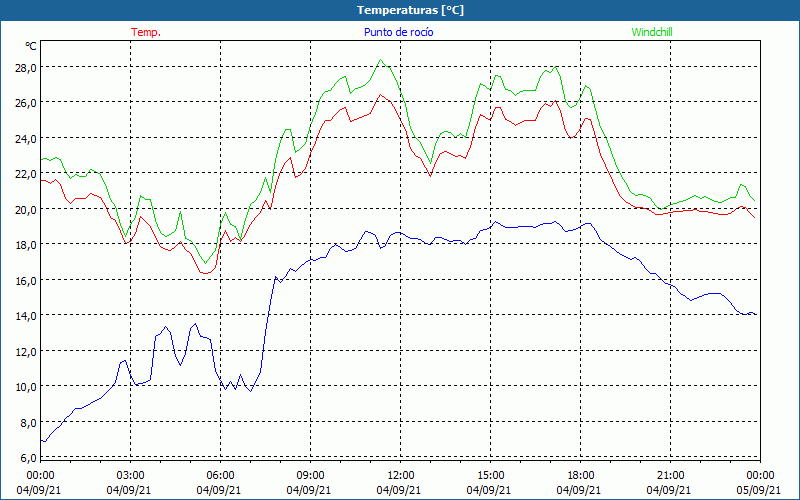Click the 15:00 time axis label
The width and height of the screenshot is (800, 500).
click(490, 475)
